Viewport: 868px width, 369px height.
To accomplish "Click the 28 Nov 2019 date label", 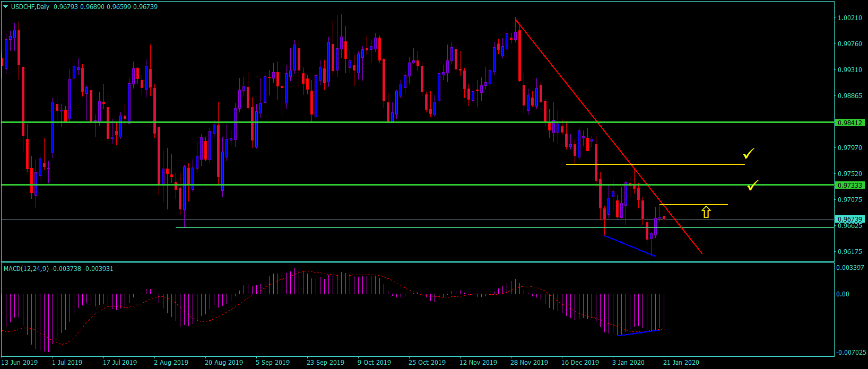I will pos(530,363).
